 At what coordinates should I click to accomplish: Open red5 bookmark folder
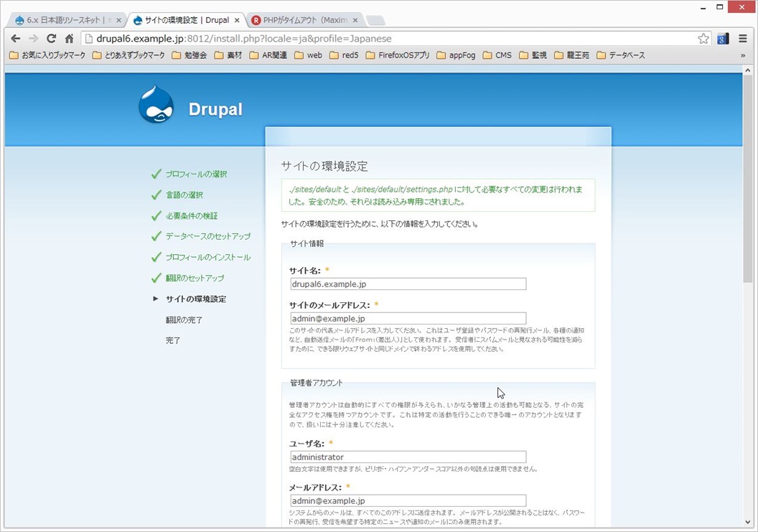[x=345, y=55]
